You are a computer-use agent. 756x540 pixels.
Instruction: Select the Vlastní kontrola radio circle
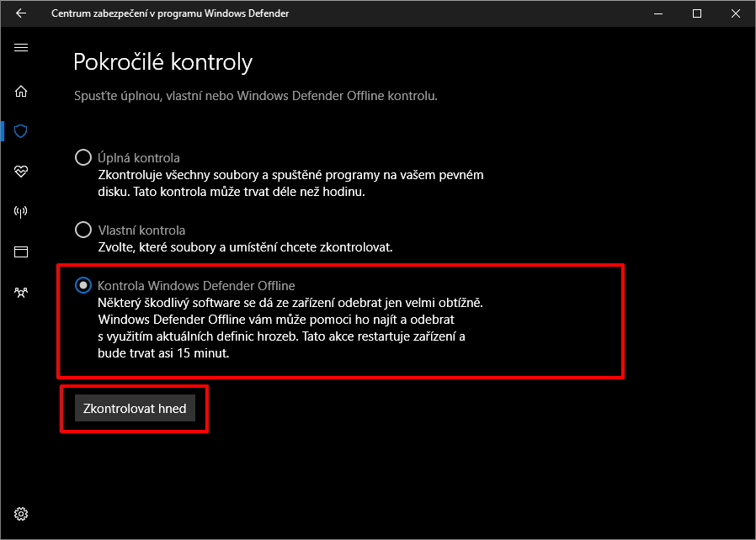83,230
